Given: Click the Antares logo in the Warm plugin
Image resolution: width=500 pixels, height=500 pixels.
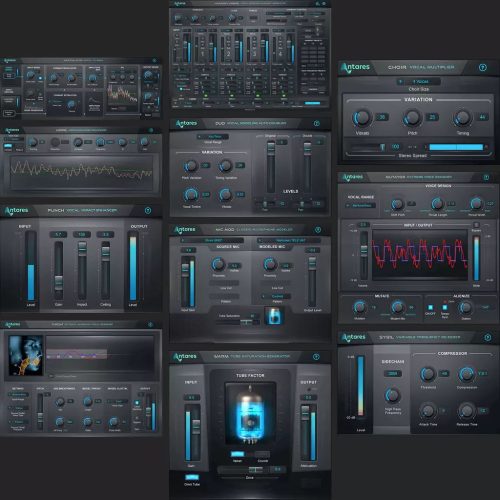Looking at the screenshot, I should coord(185,357).
